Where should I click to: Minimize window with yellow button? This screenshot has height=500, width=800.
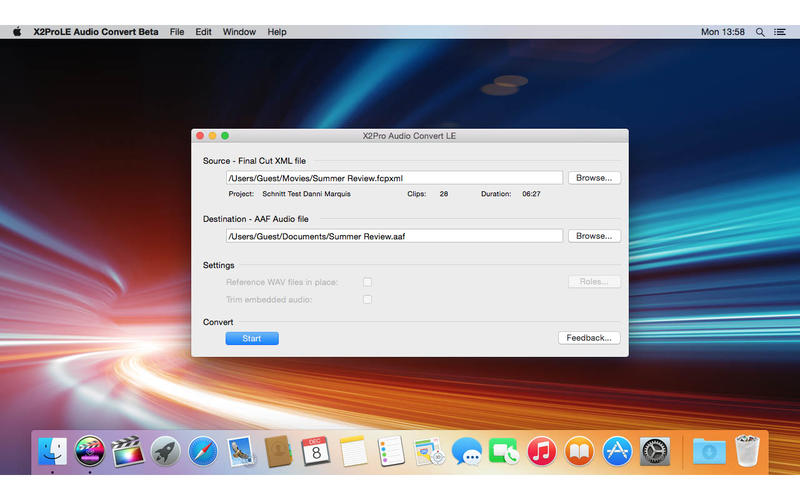click(212, 136)
